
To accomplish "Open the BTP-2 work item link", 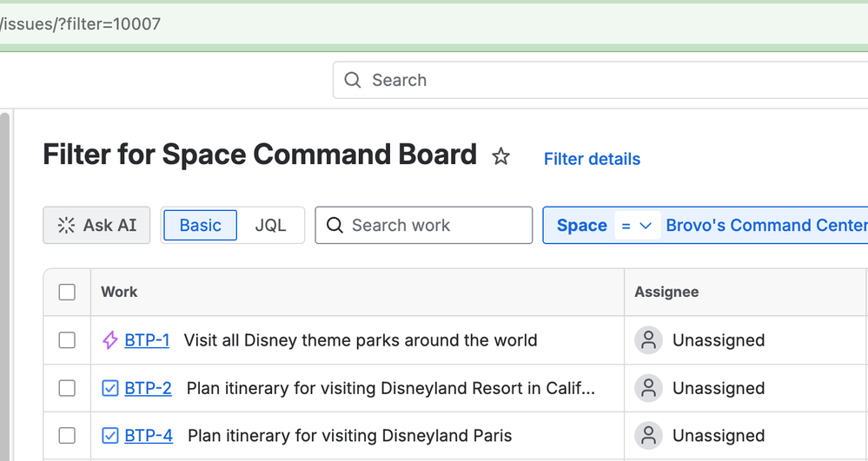I will [x=148, y=388].
